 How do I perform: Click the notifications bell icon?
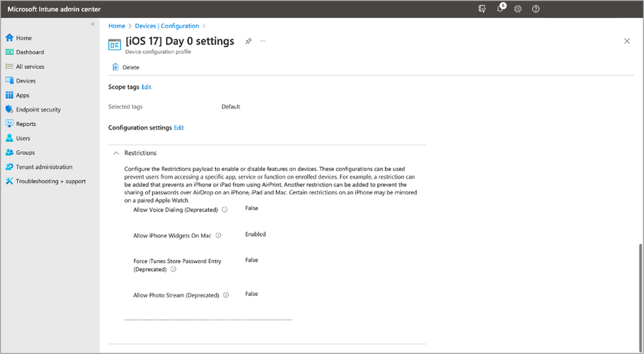tap(501, 8)
